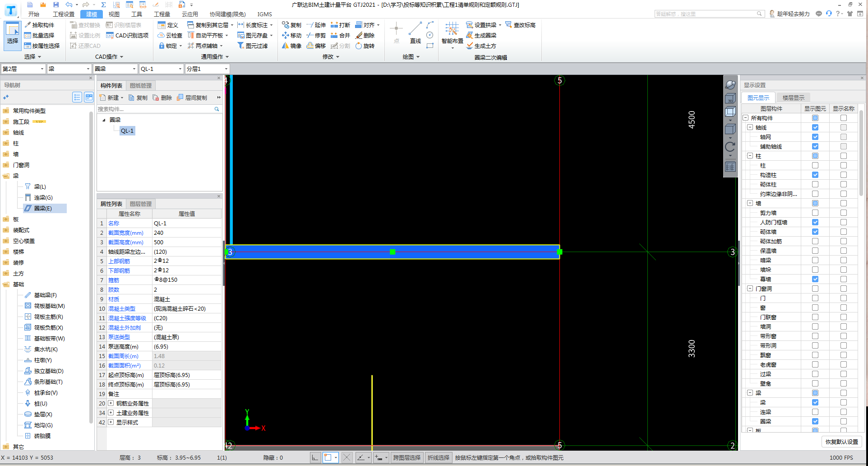Click the 截面宽度 value cell 240

pyautogui.click(x=187, y=233)
